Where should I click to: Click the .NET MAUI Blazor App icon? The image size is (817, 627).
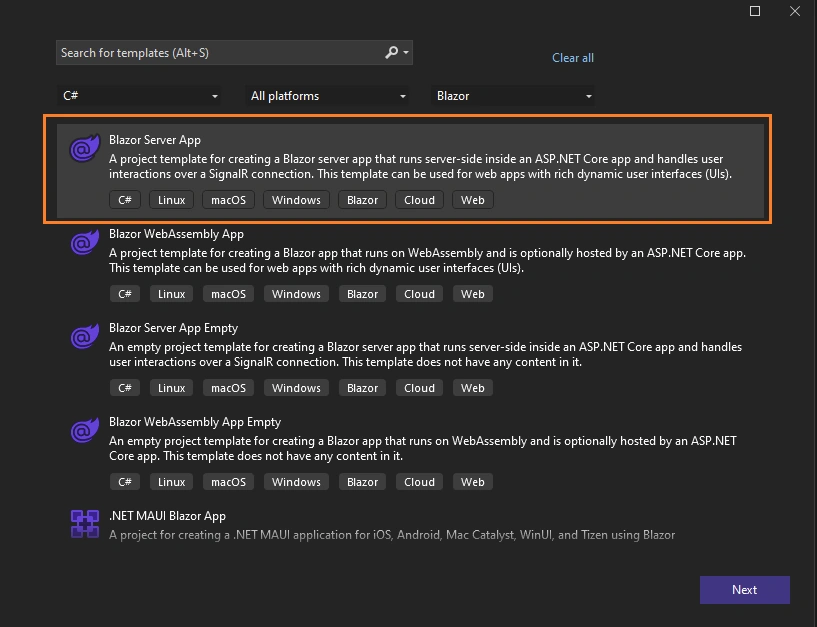pyautogui.click(x=85, y=524)
